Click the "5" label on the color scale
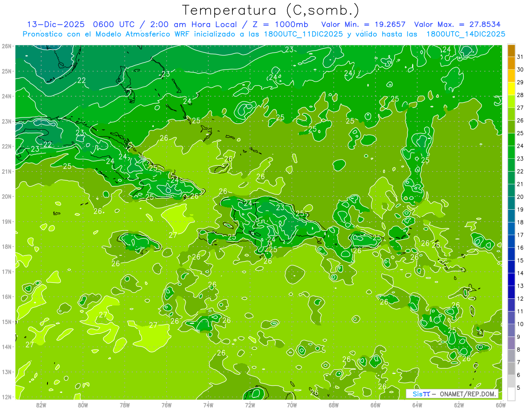Image resolution: width=532 pixels, height=411 pixels. coord(519,388)
